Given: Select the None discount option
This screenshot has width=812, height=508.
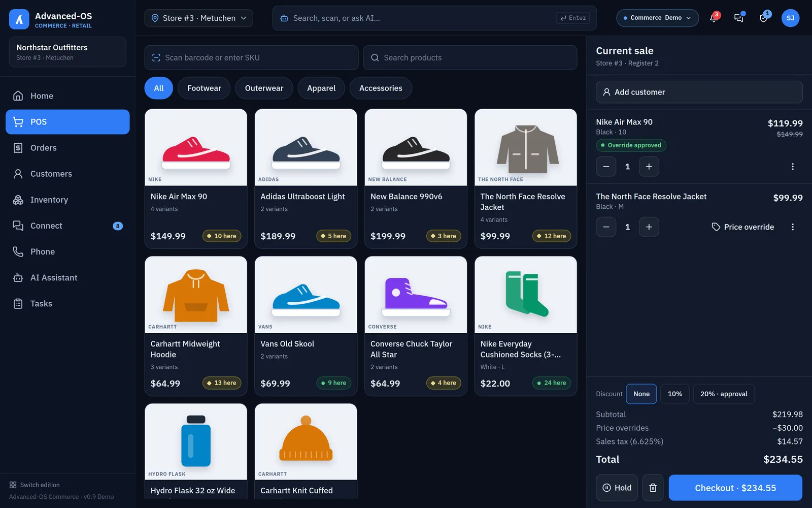Looking at the screenshot, I should point(641,394).
